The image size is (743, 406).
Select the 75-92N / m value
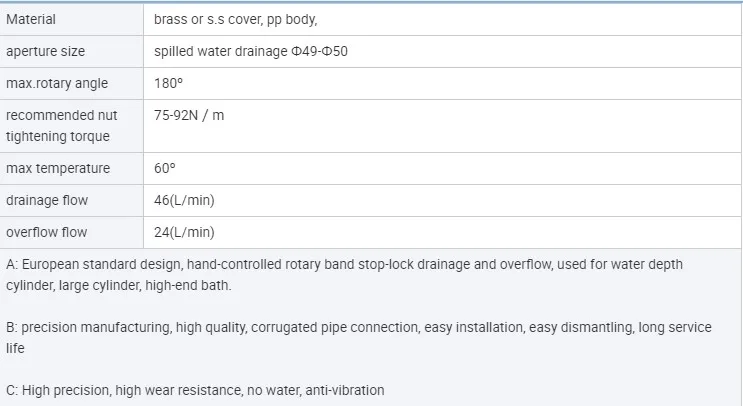coord(189,115)
